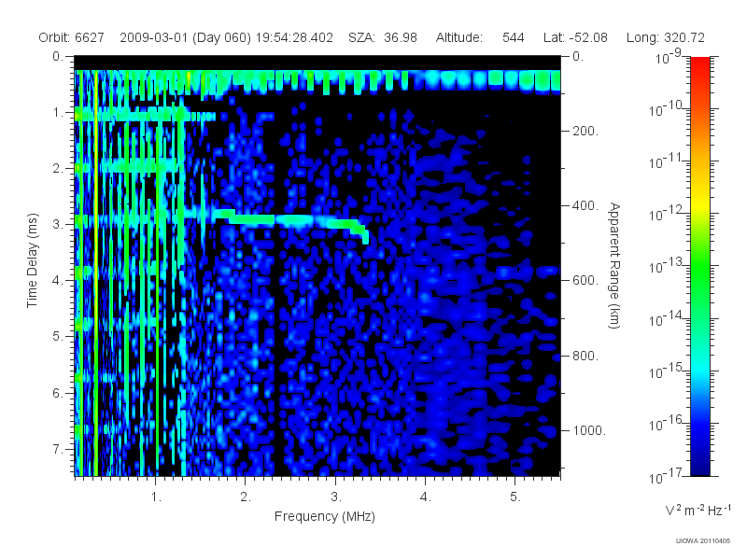747x560 pixels.
Task: Click the Altitude value '544'
Action: tap(513, 37)
